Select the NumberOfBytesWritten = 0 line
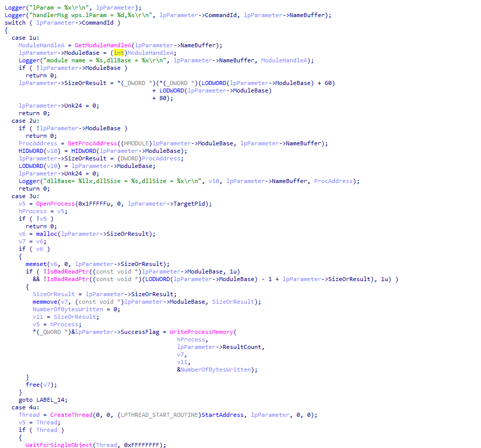Screen dimensions: 481x448 coord(76,309)
